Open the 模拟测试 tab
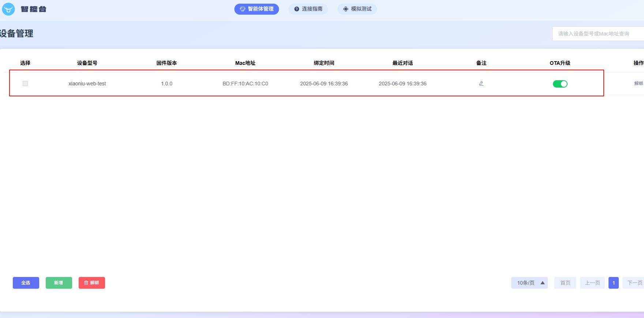644x318 pixels. tap(357, 9)
